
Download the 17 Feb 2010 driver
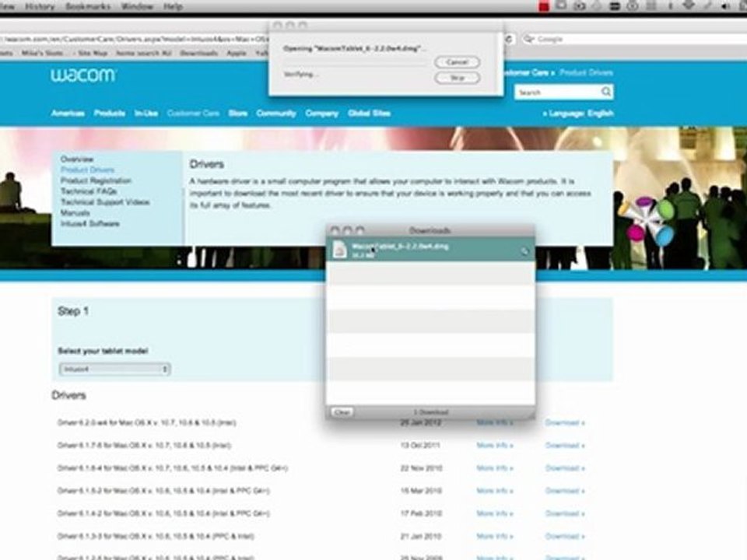tap(565, 513)
